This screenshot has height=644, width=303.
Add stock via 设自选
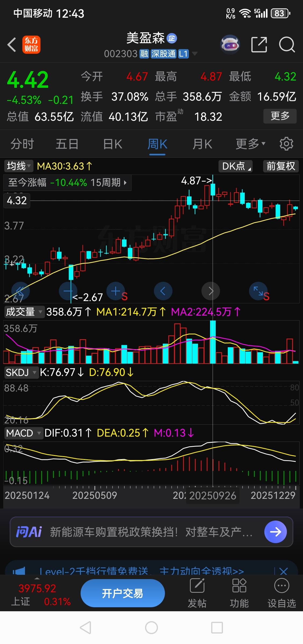click(x=282, y=593)
